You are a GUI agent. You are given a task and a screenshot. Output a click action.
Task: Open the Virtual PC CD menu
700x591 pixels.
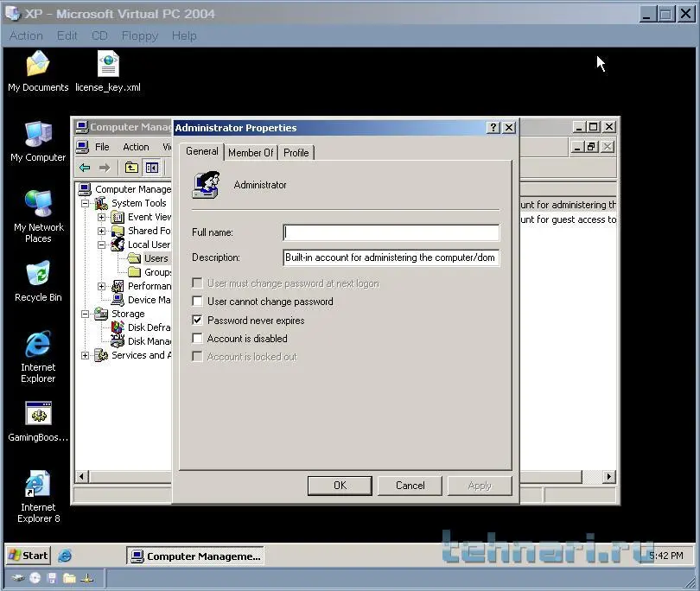(x=99, y=35)
